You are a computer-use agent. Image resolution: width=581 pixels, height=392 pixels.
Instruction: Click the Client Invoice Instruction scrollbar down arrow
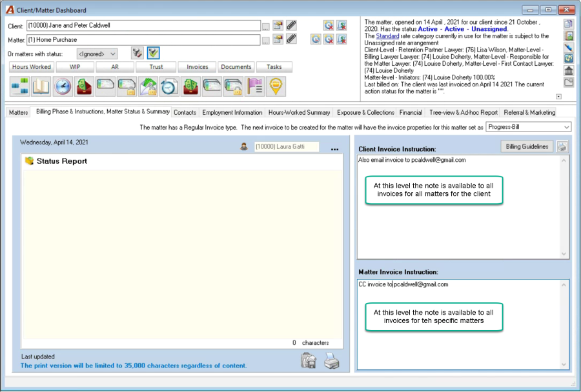point(564,254)
